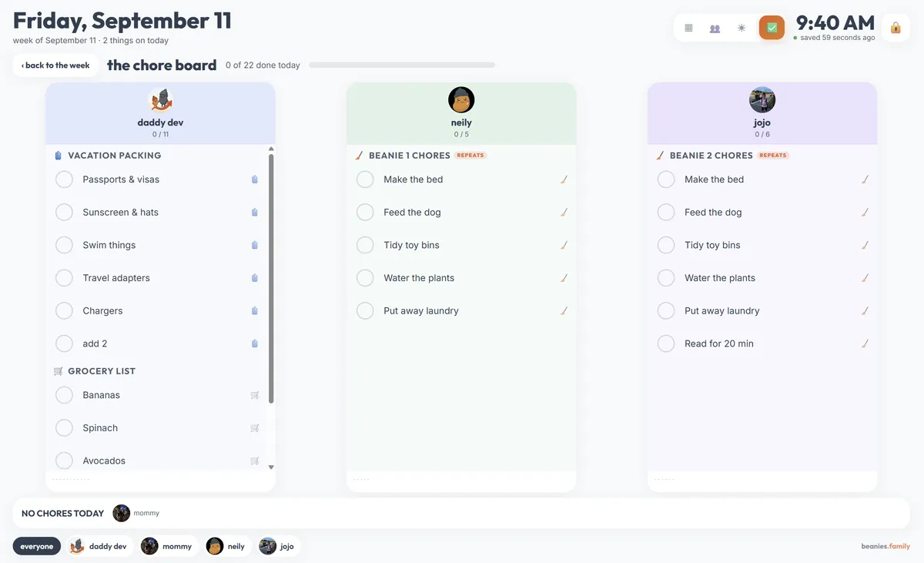Screen dimensions: 924x563
Task: Show only jojo's chores via bottom chip
Action: (278, 546)
